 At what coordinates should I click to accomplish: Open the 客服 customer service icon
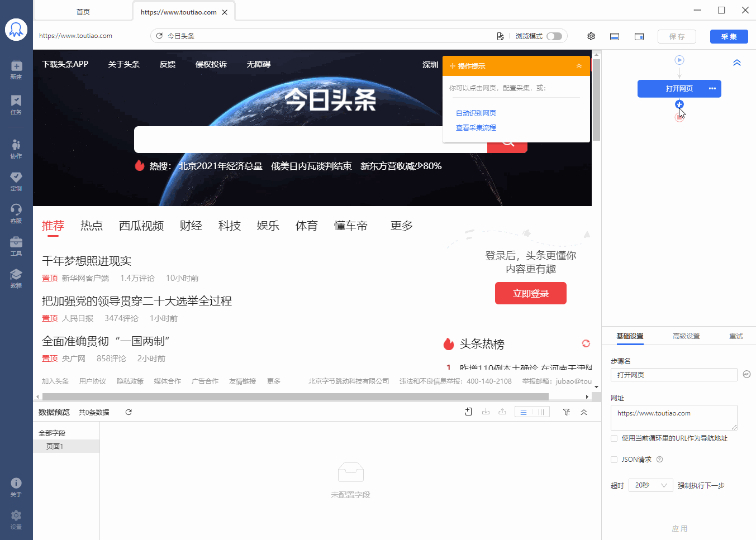tap(16, 214)
